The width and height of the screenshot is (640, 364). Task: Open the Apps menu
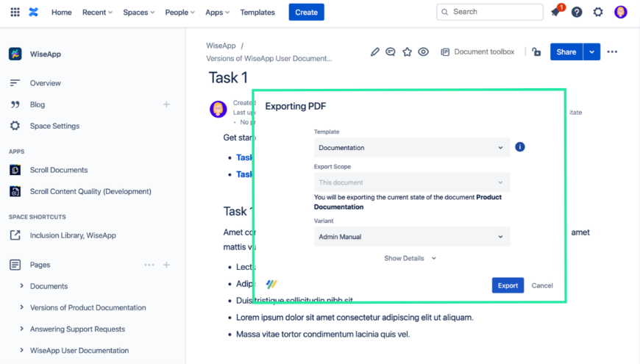coord(217,13)
